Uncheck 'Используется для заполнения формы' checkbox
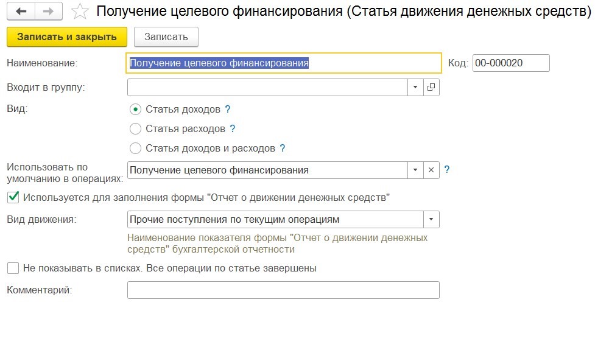The width and height of the screenshot is (609, 364). [13, 197]
